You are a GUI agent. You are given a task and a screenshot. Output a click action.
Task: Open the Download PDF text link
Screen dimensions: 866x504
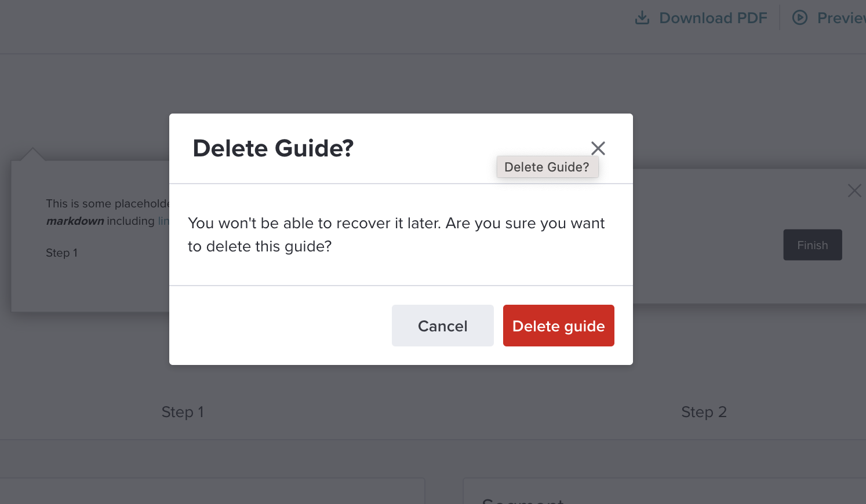(713, 18)
